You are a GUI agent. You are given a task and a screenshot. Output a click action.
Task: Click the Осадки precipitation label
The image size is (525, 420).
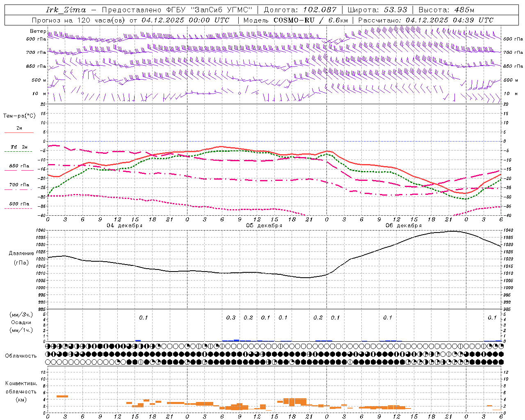21,322
